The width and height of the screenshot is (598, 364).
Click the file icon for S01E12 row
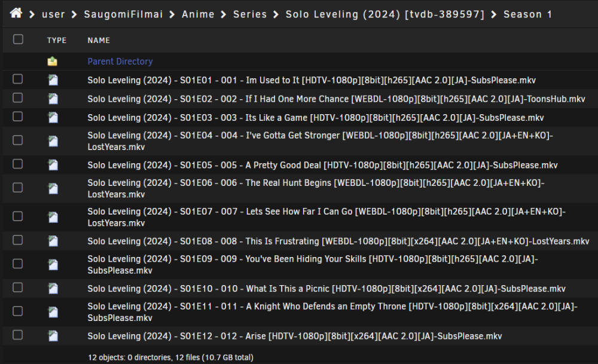[53, 336]
